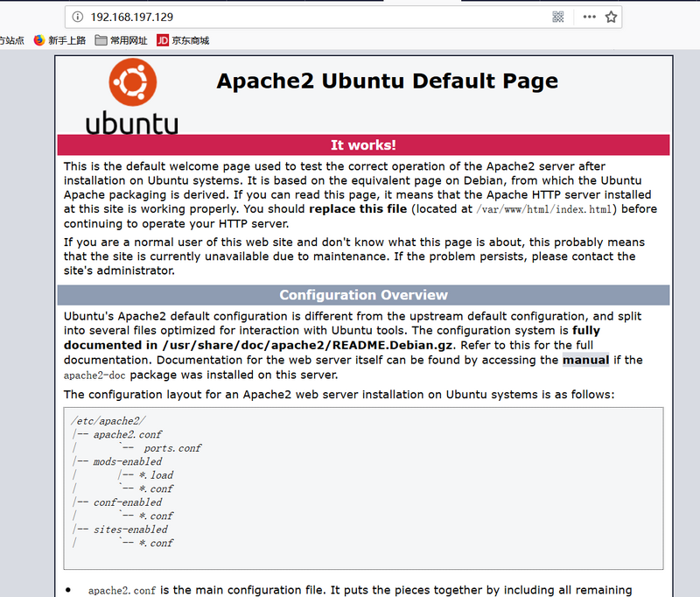Click the /etc/apache2/ line in layout box
Viewport: 700px width, 597px height.
point(108,421)
